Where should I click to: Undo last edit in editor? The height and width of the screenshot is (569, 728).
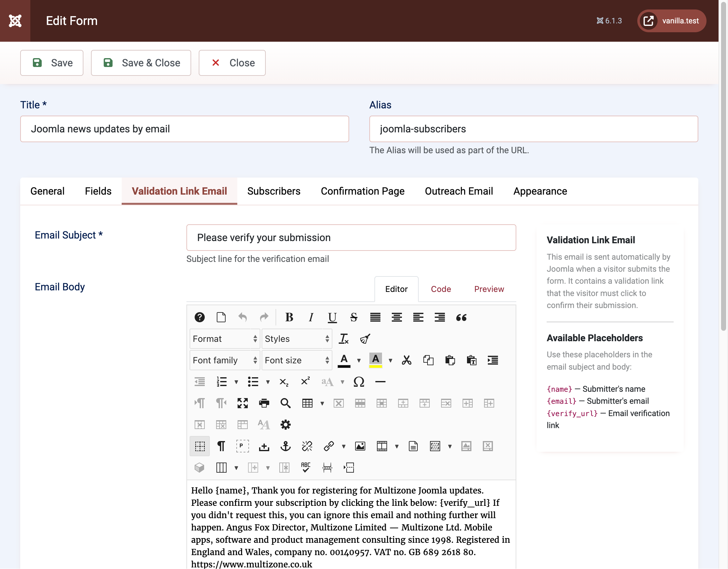coord(242,317)
